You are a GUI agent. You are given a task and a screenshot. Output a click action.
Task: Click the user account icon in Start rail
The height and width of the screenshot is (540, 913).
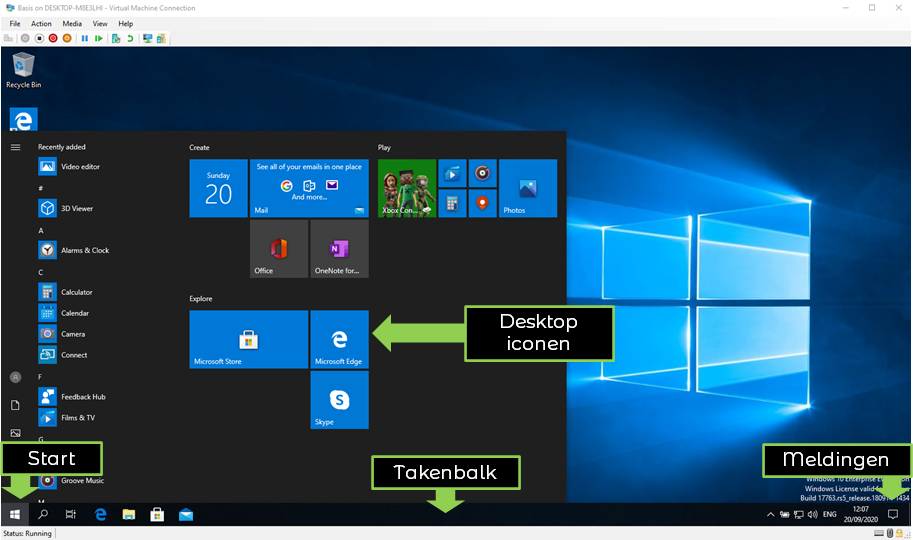tap(16, 377)
